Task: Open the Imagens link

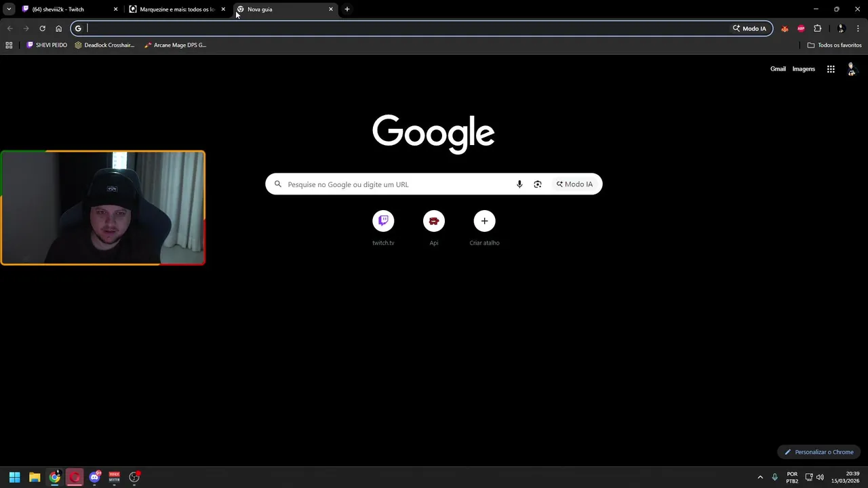Action: point(804,69)
